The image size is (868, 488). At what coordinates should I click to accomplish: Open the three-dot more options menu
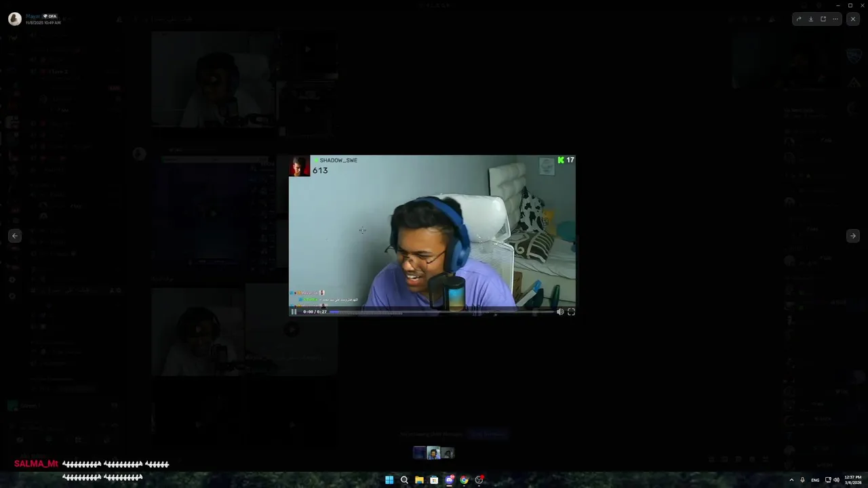tap(835, 19)
